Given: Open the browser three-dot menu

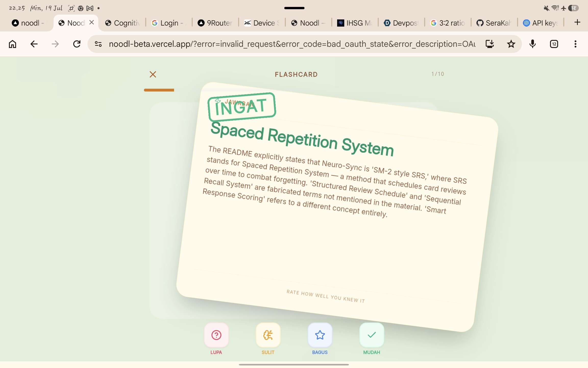Looking at the screenshot, I should [x=575, y=44].
